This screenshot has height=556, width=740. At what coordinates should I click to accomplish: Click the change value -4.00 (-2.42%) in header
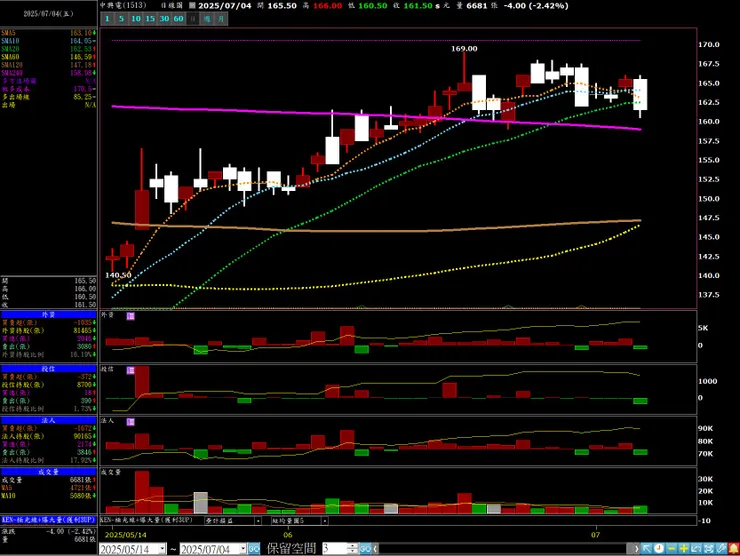tap(536, 6)
